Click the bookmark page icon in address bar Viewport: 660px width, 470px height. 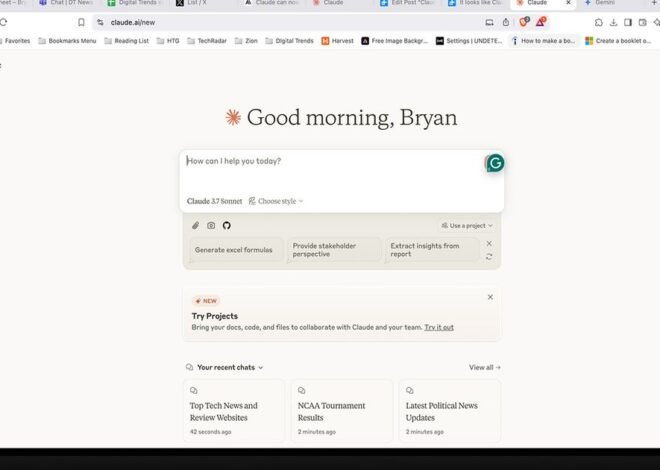coord(81,22)
